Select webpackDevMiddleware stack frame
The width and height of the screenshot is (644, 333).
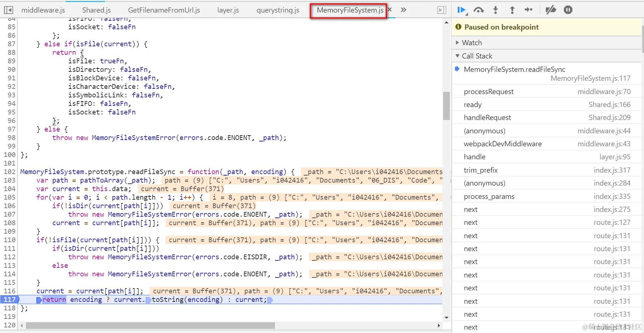pyautogui.click(x=547, y=144)
